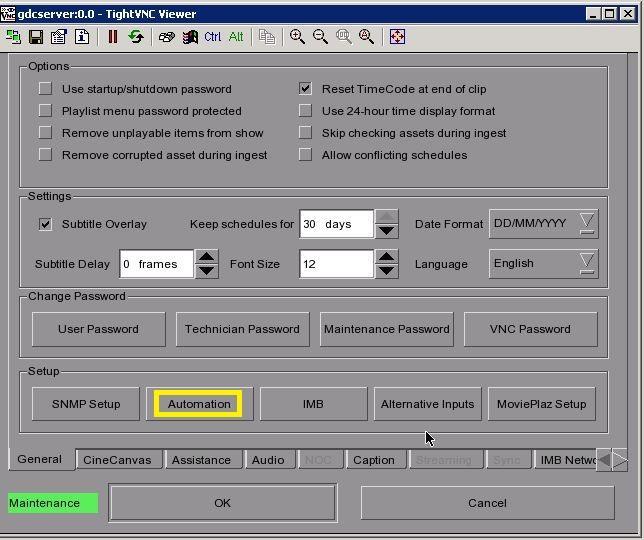Toggle the Ctrl key toolbar button
Screen dimensions: 644x540
(x=213, y=37)
